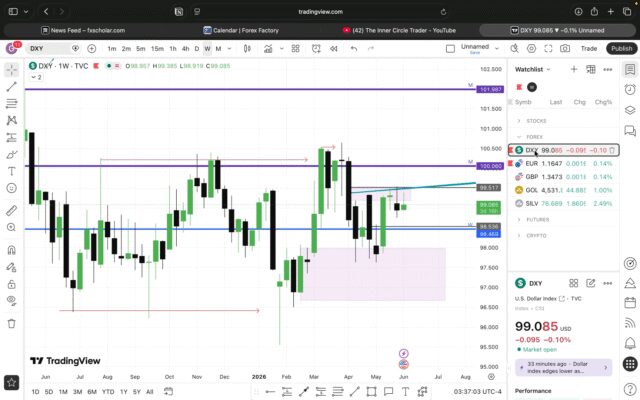This screenshot has width=640, height=400.
Task: Undo the last chart action
Action: [x=353, y=49]
